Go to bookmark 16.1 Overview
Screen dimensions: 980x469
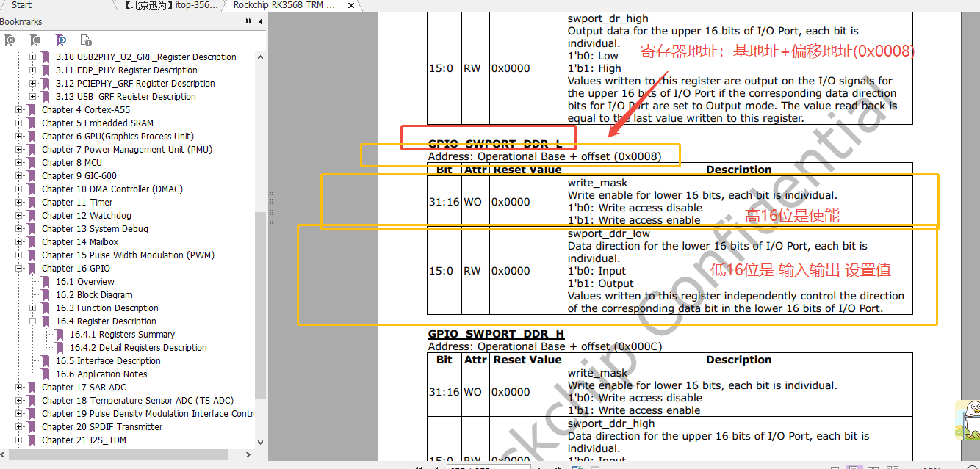(x=85, y=282)
